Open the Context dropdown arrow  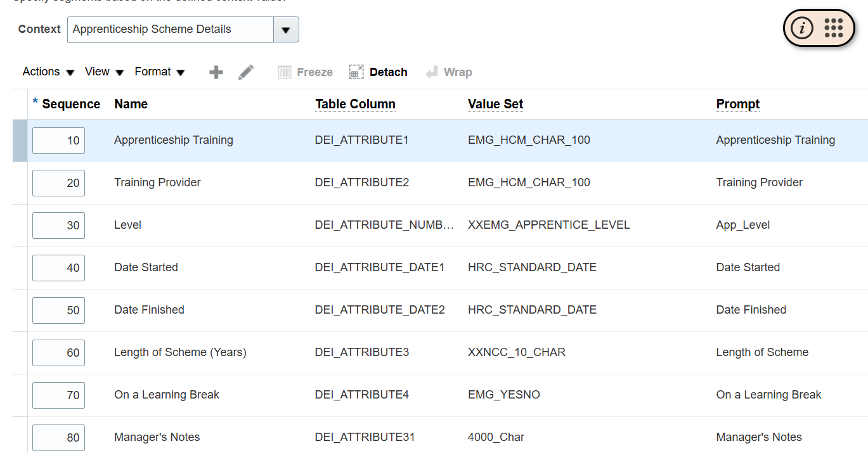pos(285,29)
